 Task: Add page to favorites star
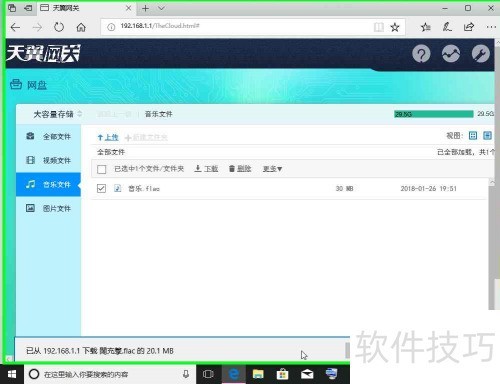(x=395, y=27)
